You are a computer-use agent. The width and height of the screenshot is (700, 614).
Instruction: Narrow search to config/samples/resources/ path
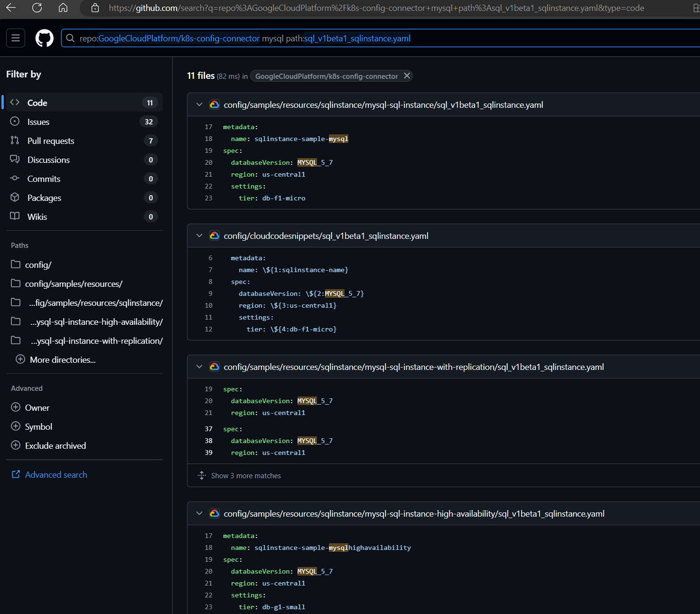74,284
